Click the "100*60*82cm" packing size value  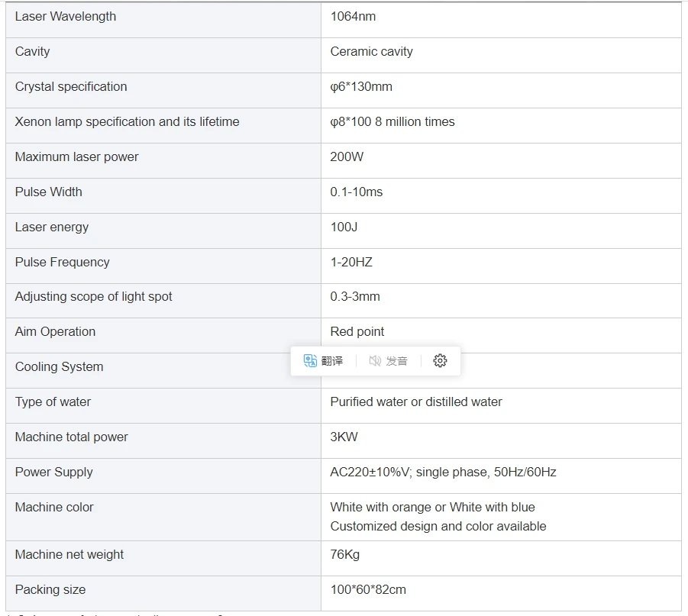(368, 590)
